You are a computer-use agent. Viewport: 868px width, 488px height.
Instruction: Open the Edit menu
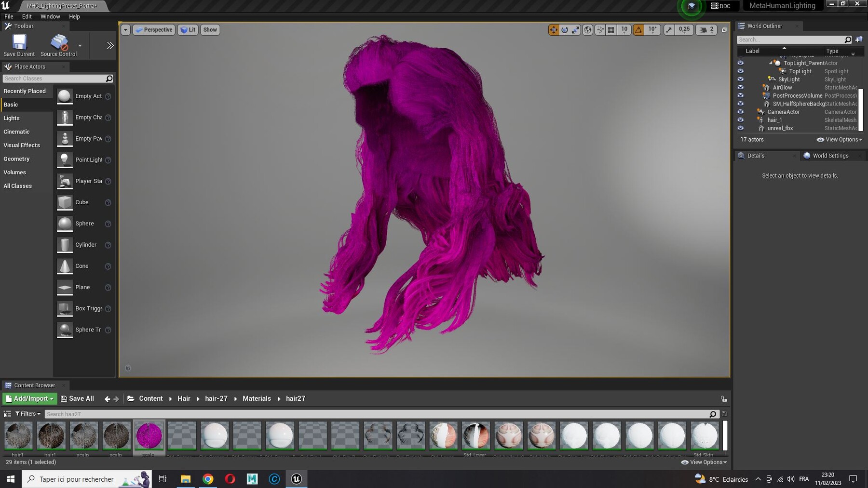tap(27, 16)
